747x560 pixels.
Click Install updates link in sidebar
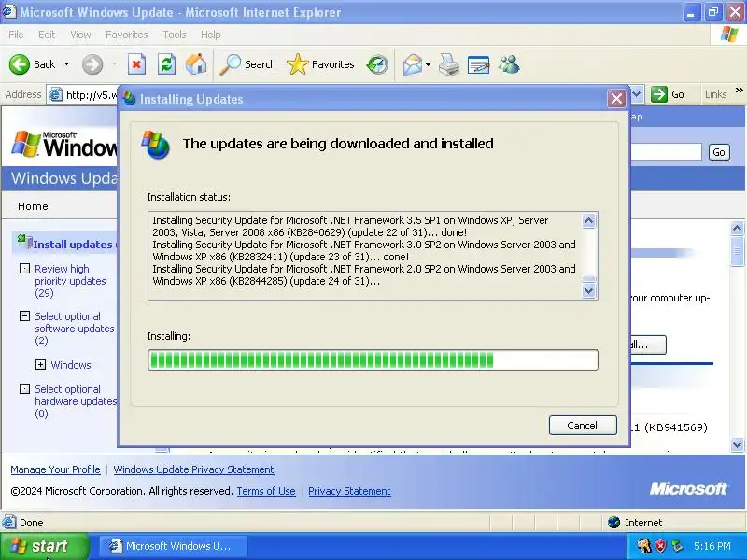[74, 245]
